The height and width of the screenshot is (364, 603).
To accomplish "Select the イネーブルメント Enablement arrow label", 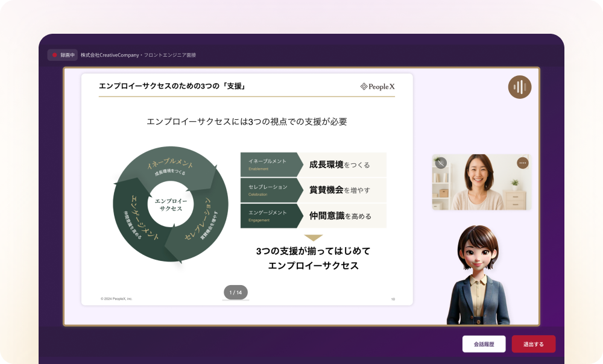I will coord(269,165).
